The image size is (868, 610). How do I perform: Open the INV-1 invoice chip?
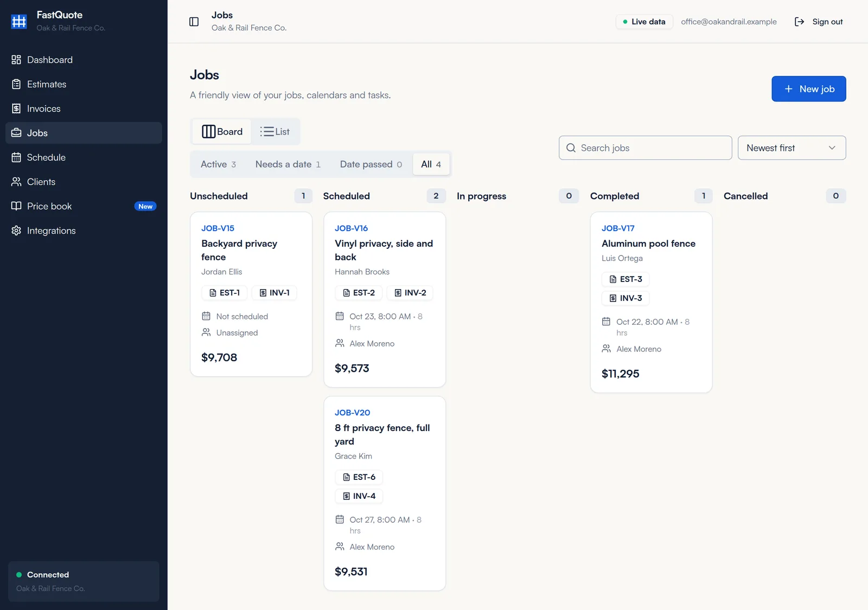coord(275,293)
